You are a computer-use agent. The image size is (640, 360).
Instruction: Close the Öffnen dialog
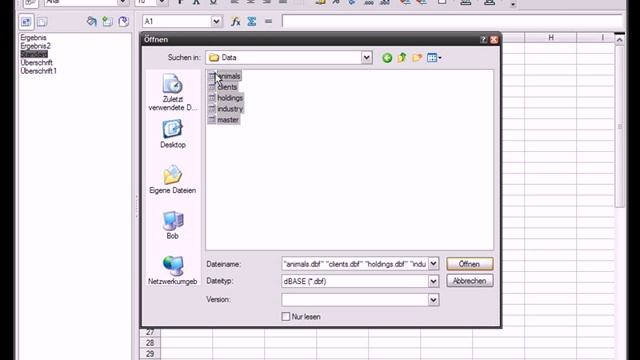pyautogui.click(x=494, y=40)
